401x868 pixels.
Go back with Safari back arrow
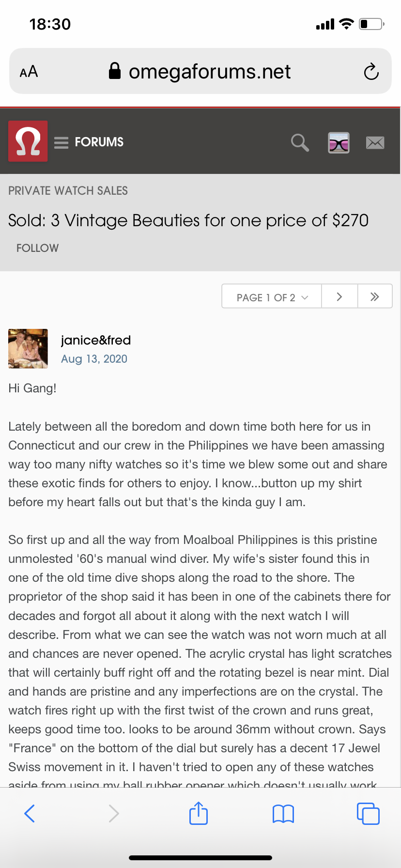pyautogui.click(x=30, y=813)
